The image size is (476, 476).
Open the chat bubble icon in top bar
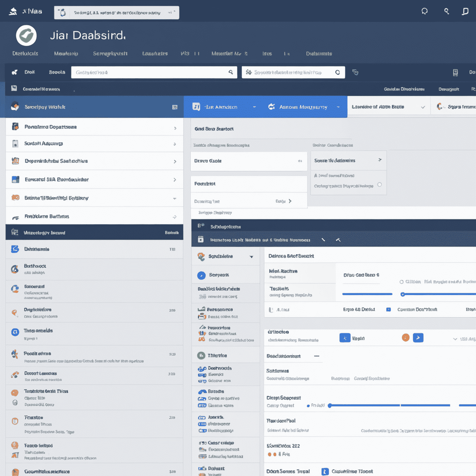[425, 11]
